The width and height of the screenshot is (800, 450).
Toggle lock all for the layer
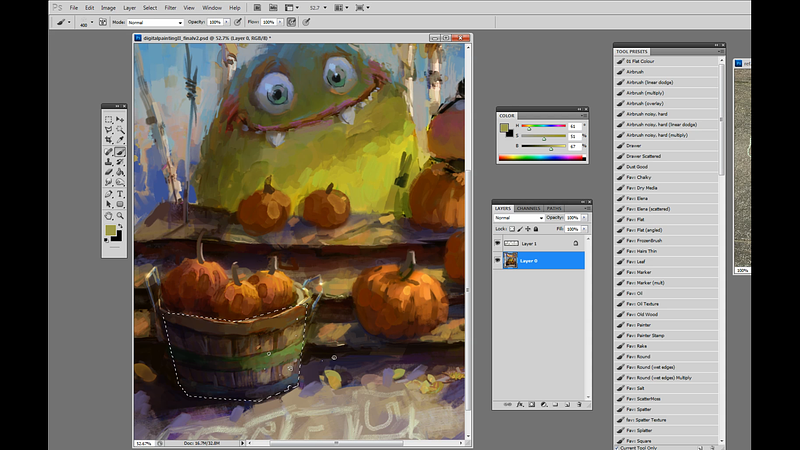(536, 229)
